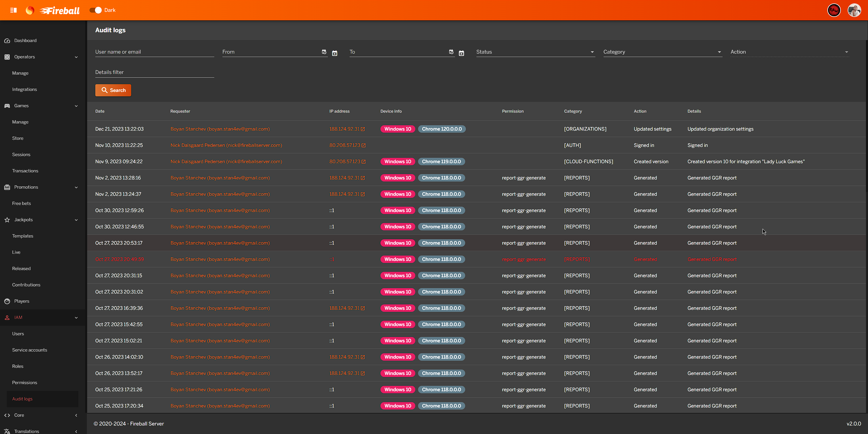Click the Search button
Viewport: 868px width, 434px height.
pos(113,90)
